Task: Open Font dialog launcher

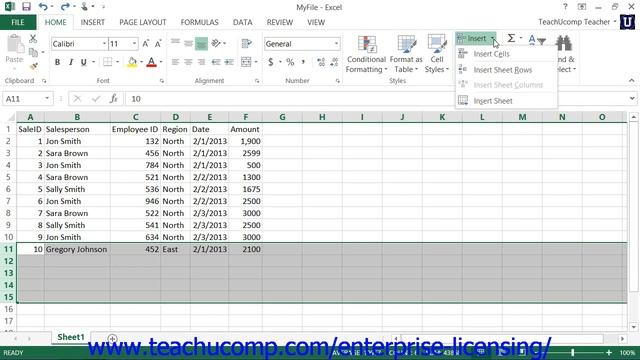Action: (162, 81)
